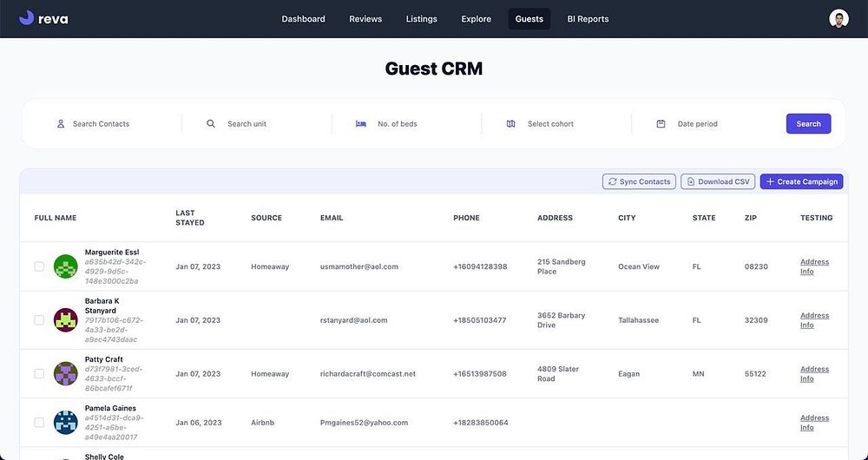Click the Download CSV button

coord(718,181)
